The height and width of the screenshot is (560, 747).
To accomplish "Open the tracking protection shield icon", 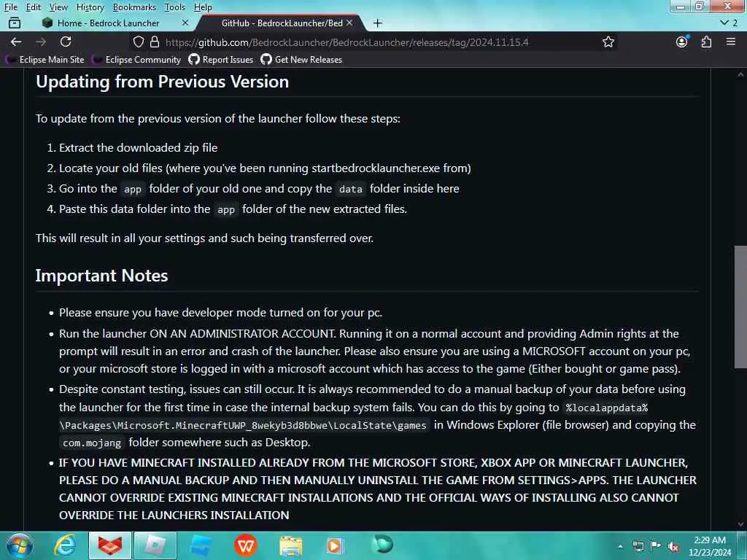I will (138, 42).
